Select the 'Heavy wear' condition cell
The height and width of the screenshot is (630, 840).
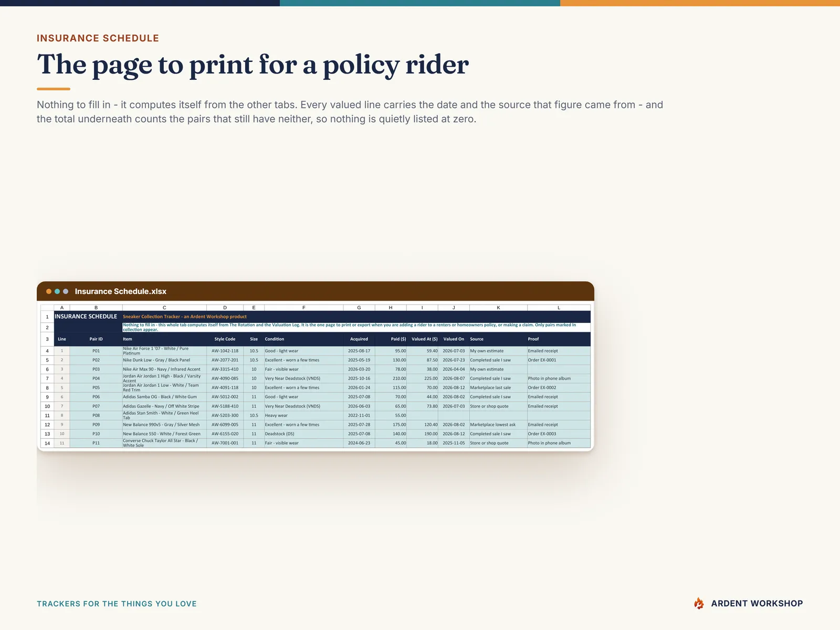[x=304, y=415]
